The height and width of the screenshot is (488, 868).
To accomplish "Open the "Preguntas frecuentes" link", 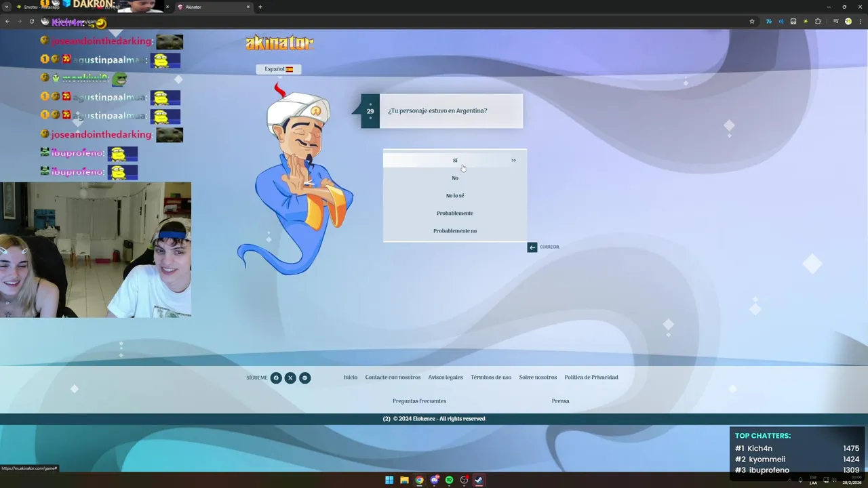I will pos(419,401).
